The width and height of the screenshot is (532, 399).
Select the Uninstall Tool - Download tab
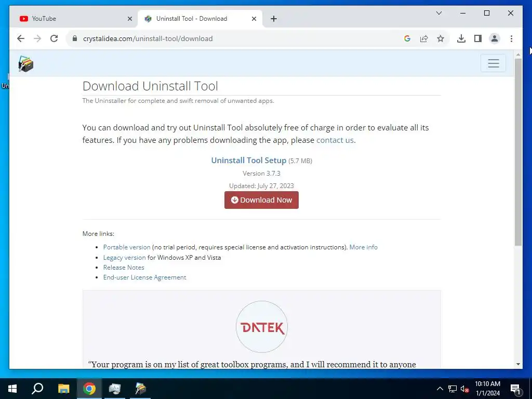point(200,19)
